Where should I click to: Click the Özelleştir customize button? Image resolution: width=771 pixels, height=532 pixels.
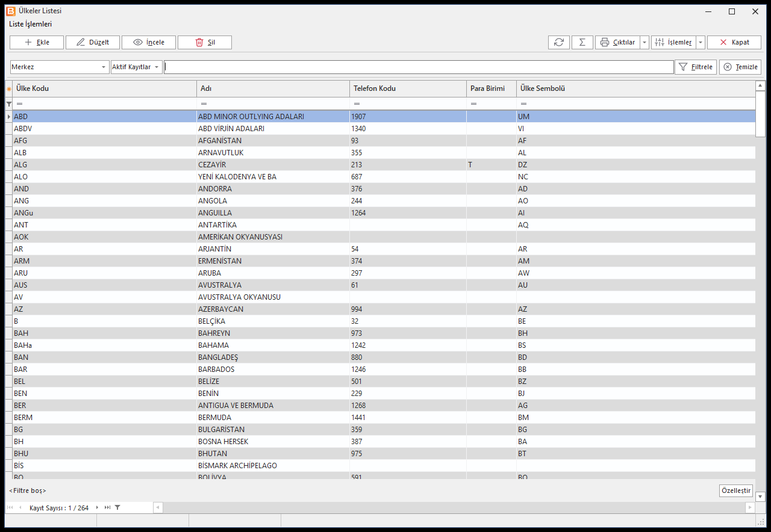[x=736, y=490]
